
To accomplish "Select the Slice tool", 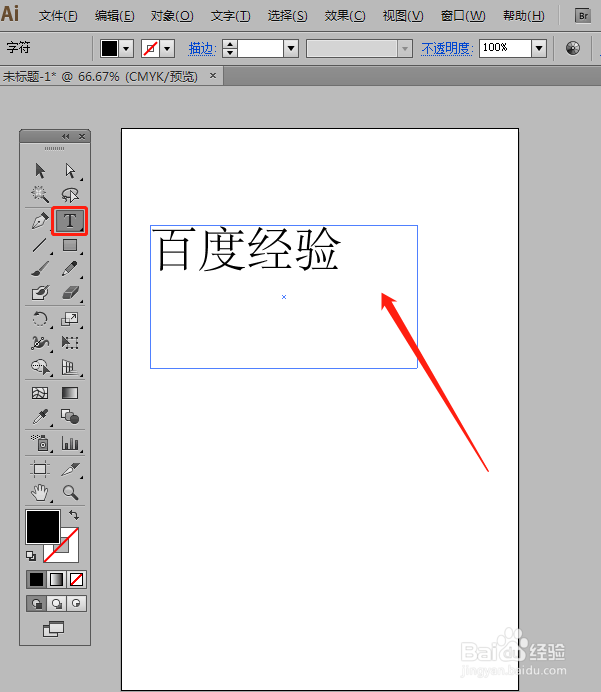I will pos(70,469).
